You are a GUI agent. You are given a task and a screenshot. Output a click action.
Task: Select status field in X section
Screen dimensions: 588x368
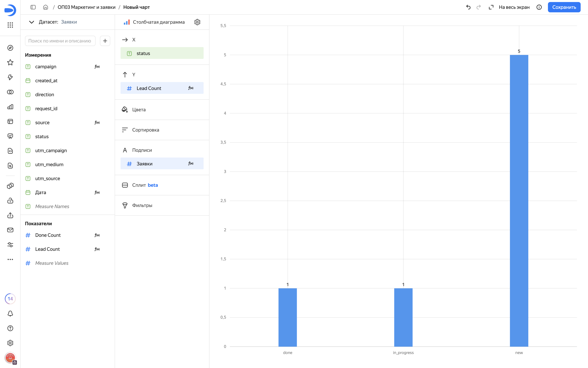(162, 53)
